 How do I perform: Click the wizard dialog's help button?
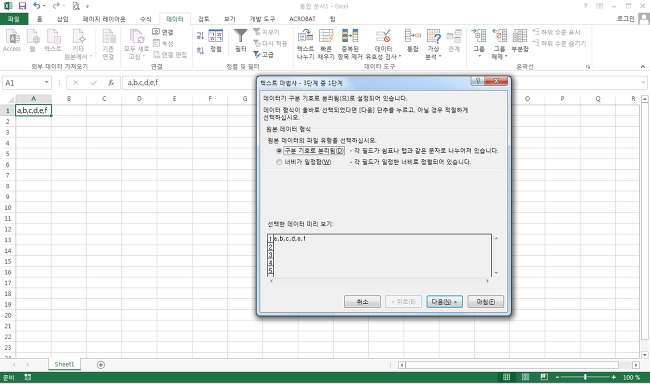click(x=477, y=81)
